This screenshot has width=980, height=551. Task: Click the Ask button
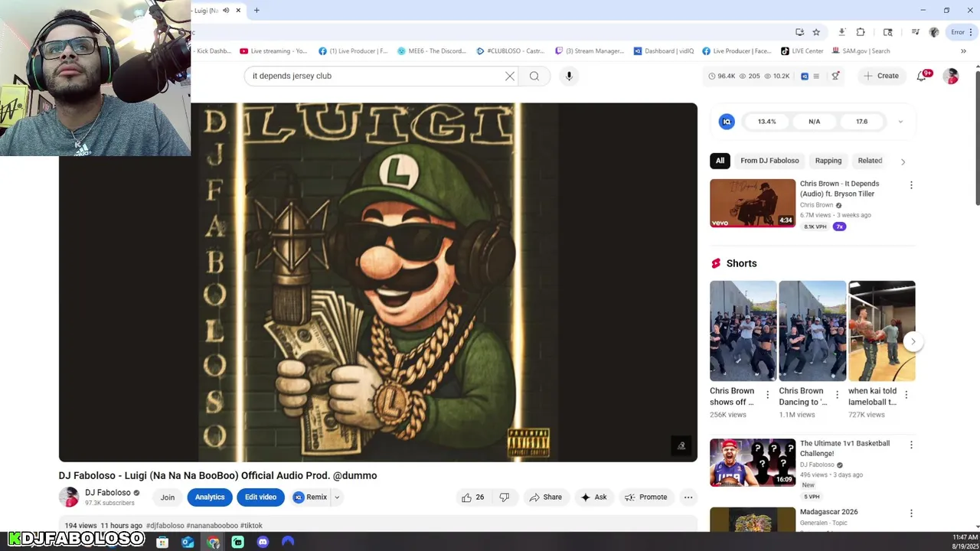593,497
